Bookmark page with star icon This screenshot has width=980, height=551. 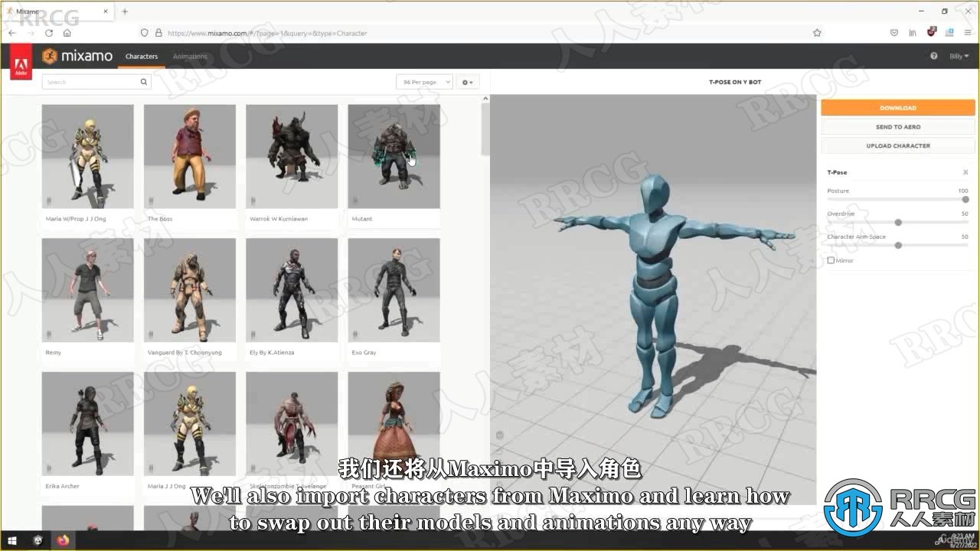coord(817,33)
